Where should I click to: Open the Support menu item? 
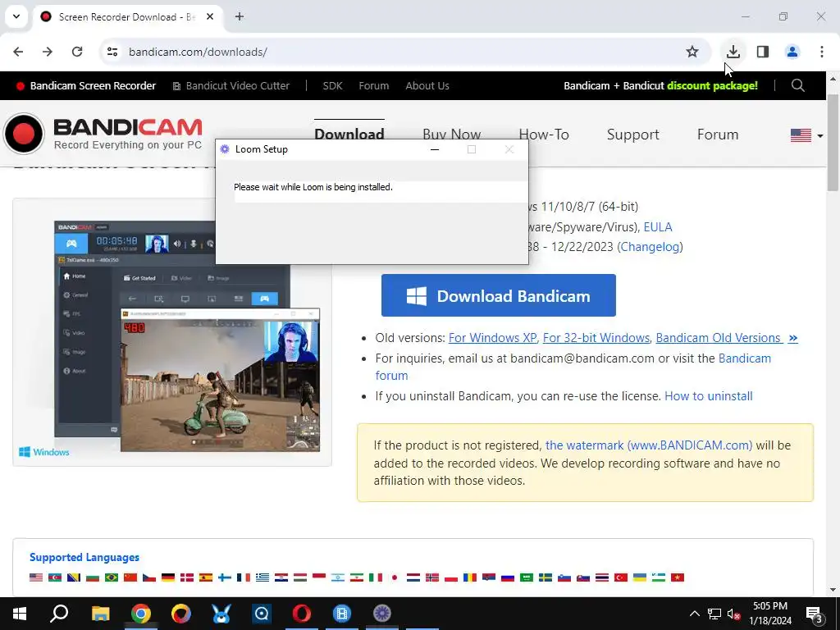(632, 135)
